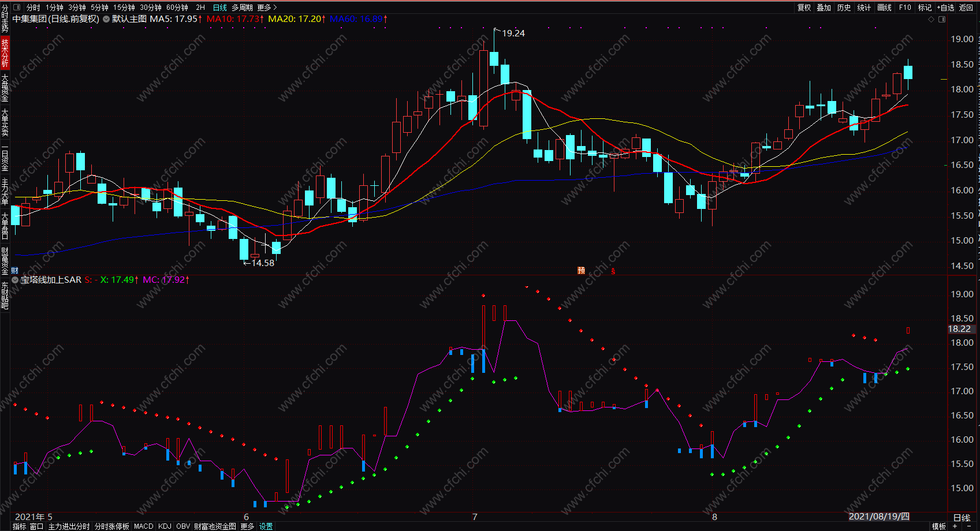Switch to 15分钟 timeframe
This screenshot has height=531, width=980.
(x=124, y=8)
